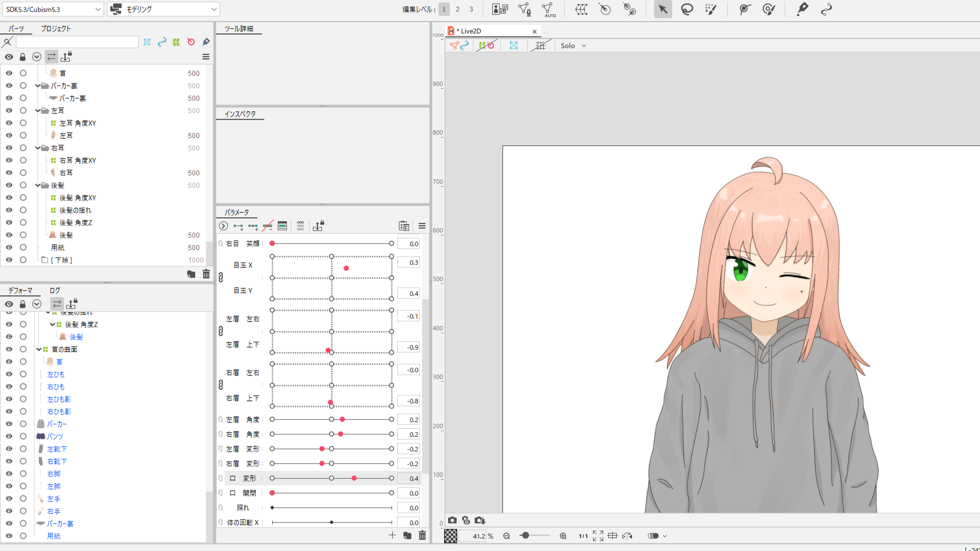Viewport: 980px width, 551px height.
Task: Delete selected part with trash icon in Parts panel
Action: [x=206, y=274]
